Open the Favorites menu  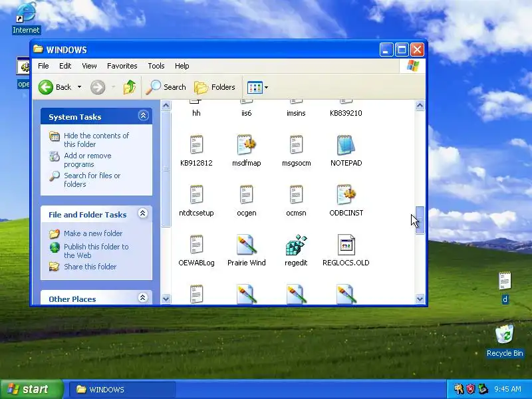[122, 66]
